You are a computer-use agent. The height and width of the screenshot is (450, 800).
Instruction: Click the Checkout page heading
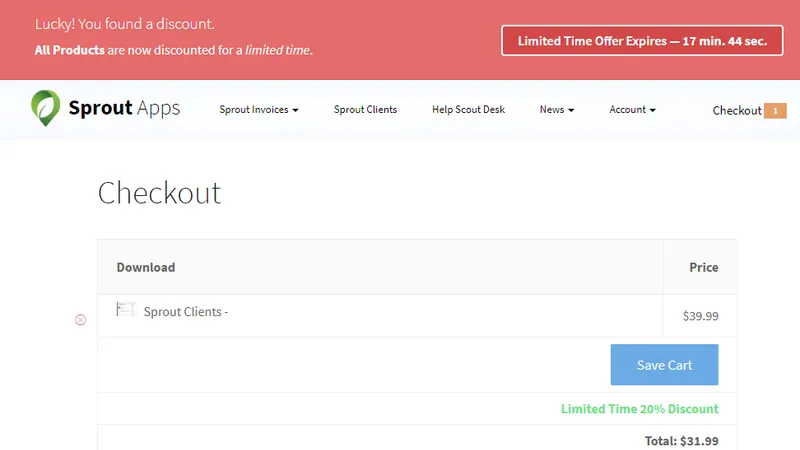click(159, 193)
